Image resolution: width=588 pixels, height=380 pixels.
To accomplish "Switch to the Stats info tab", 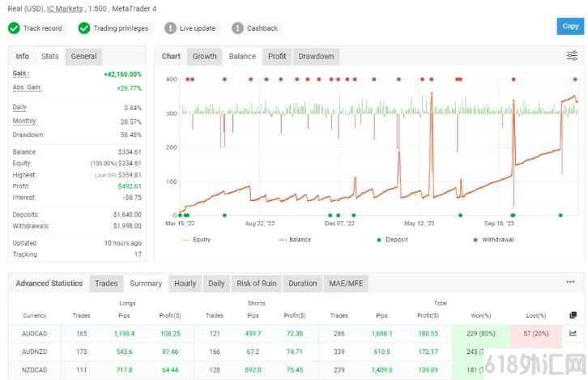I will (x=50, y=56).
